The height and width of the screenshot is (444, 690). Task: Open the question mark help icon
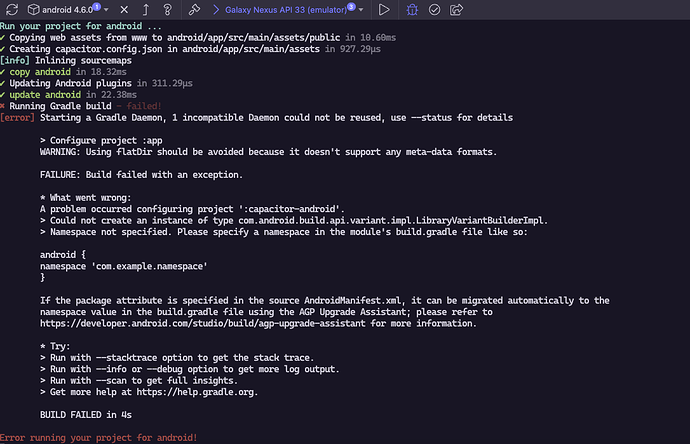[x=167, y=10]
